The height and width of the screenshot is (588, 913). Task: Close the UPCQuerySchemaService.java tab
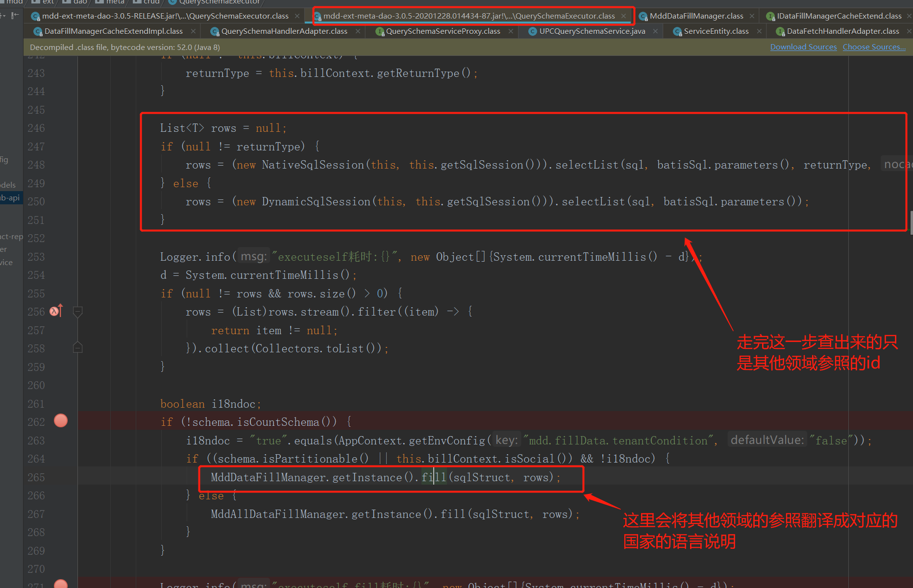[655, 31]
